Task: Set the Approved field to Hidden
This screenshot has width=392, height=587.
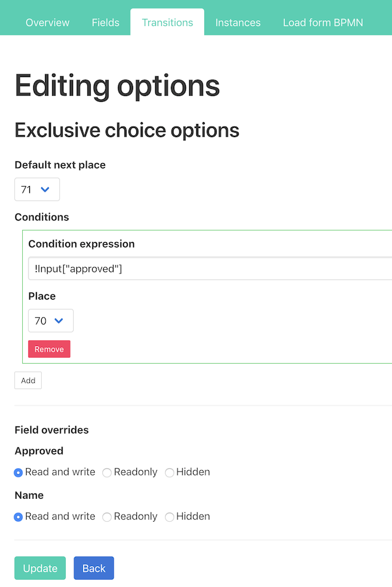Action: click(x=170, y=472)
